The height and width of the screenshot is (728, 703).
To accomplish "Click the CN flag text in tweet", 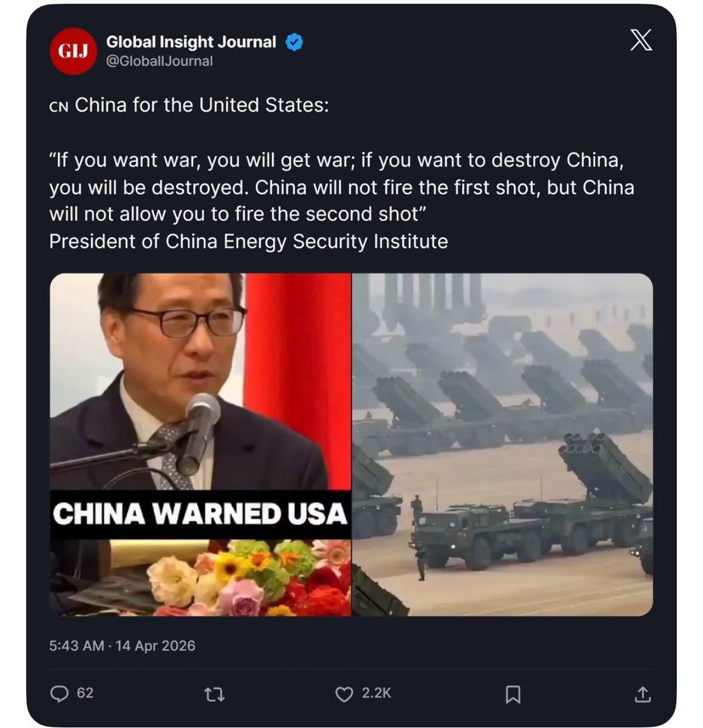I will pyautogui.click(x=59, y=106).
